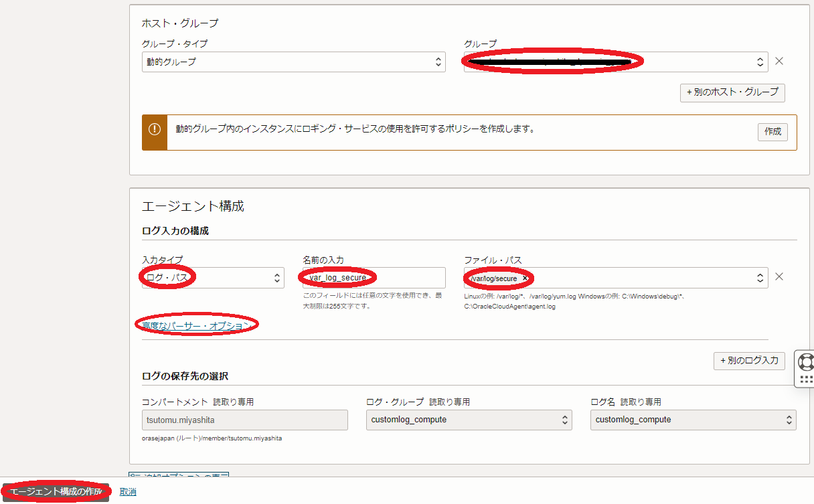Remove the /var/log/secure path chip
814x504 pixels.
(525, 278)
